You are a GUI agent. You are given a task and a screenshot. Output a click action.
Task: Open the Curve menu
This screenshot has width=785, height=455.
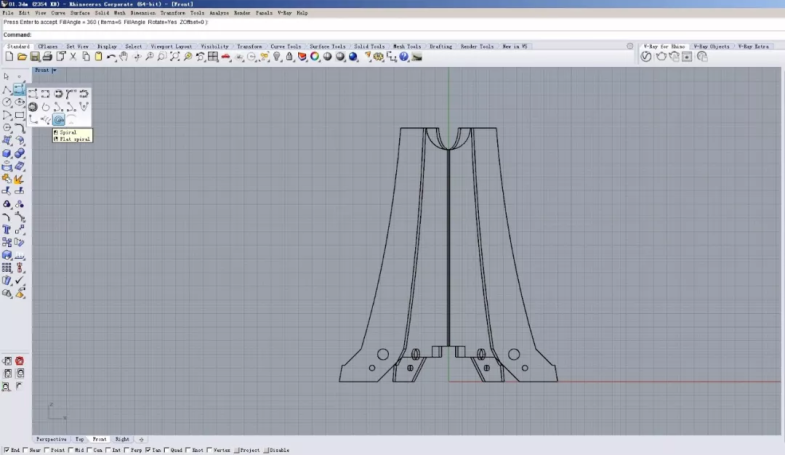pos(59,13)
